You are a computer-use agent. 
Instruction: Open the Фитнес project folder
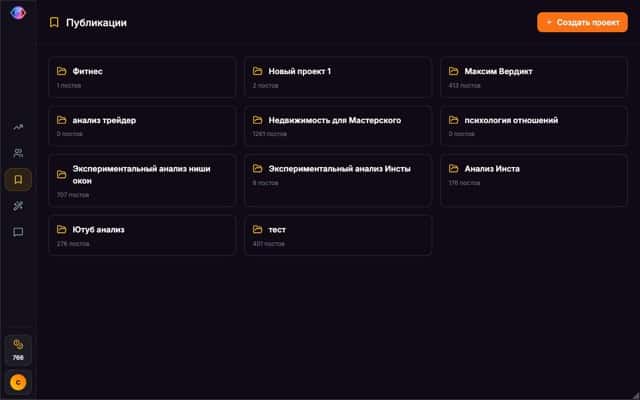coord(142,77)
